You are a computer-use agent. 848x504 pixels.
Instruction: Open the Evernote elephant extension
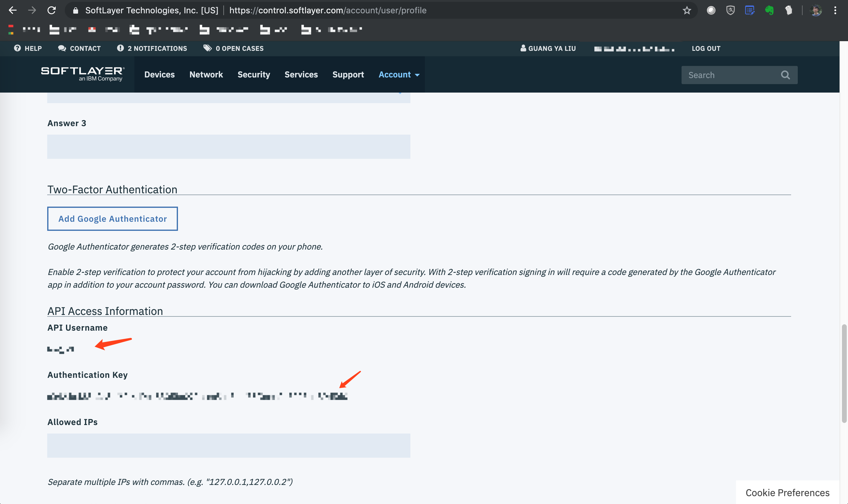(769, 10)
